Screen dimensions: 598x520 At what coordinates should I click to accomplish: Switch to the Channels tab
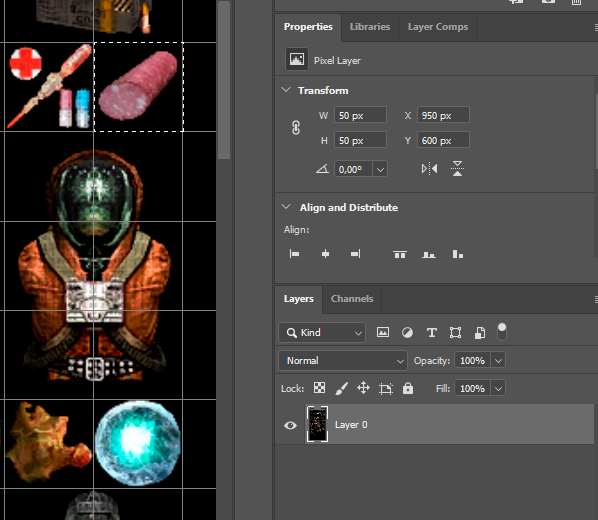(352, 299)
